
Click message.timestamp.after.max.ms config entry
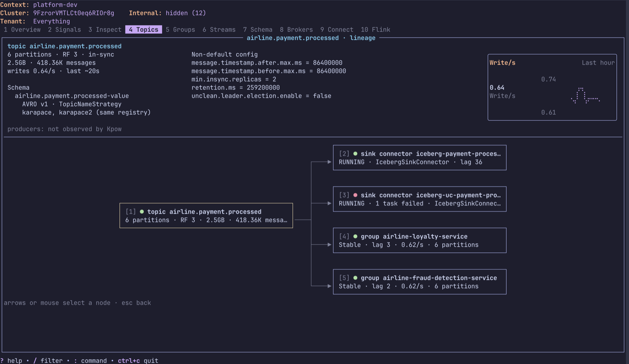pos(267,63)
